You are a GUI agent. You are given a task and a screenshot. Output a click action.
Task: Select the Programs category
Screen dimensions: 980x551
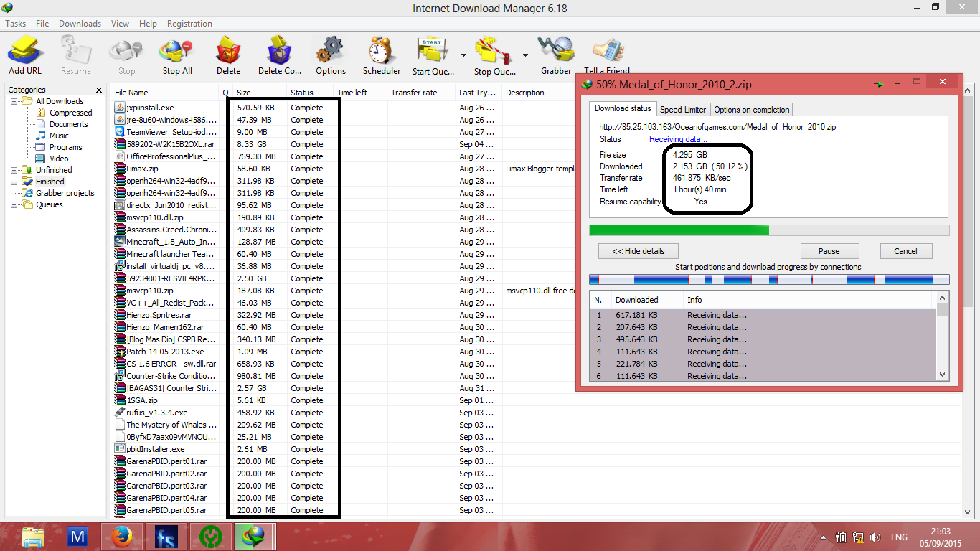click(x=65, y=147)
